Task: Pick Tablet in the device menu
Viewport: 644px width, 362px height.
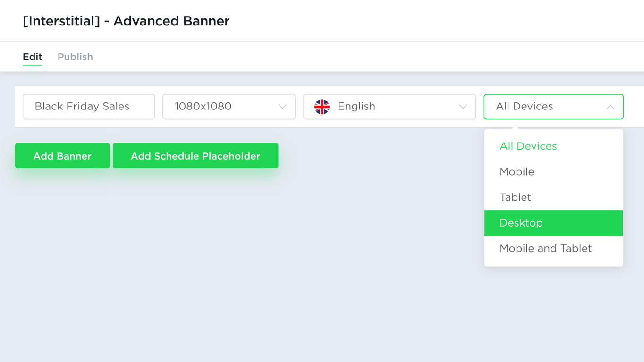Action: tap(553, 197)
